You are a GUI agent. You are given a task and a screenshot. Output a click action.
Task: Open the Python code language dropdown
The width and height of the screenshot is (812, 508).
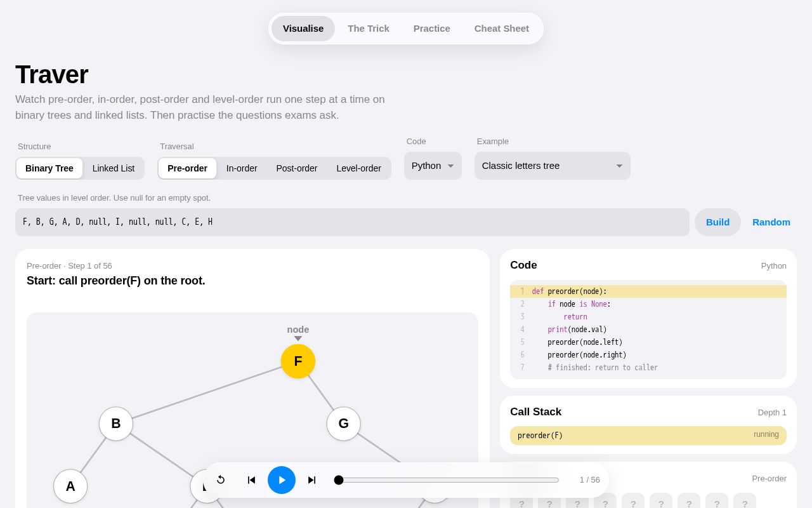click(433, 166)
